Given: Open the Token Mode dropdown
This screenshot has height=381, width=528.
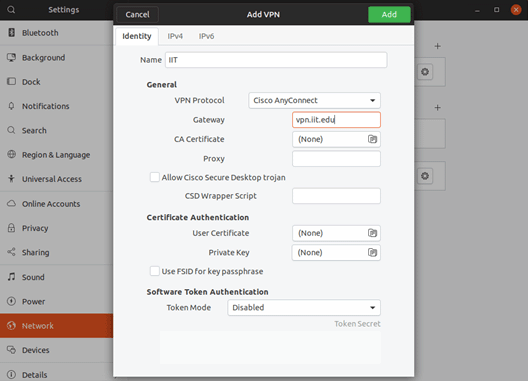Looking at the screenshot, I should tap(304, 308).
